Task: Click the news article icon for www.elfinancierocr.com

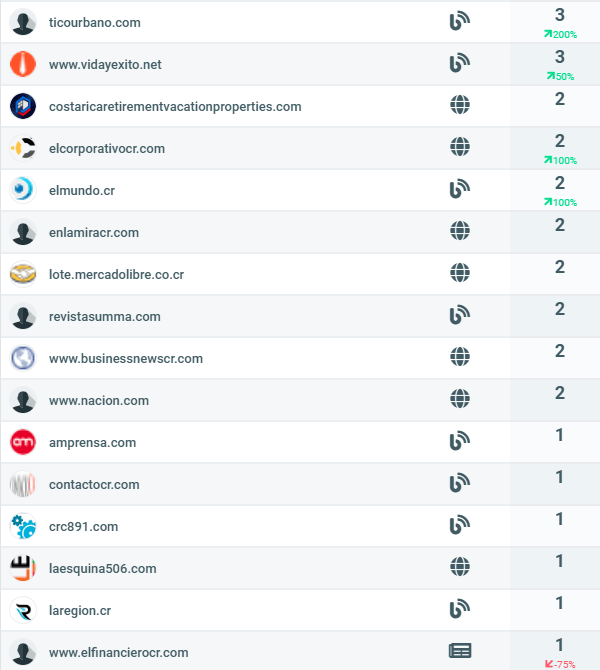Action: 460,651
